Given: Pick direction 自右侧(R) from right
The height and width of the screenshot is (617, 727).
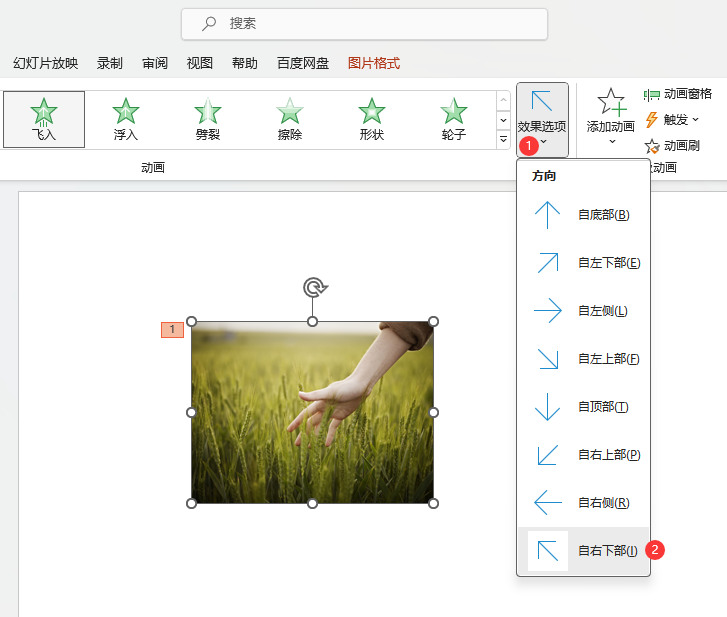Looking at the screenshot, I should [583, 503].
